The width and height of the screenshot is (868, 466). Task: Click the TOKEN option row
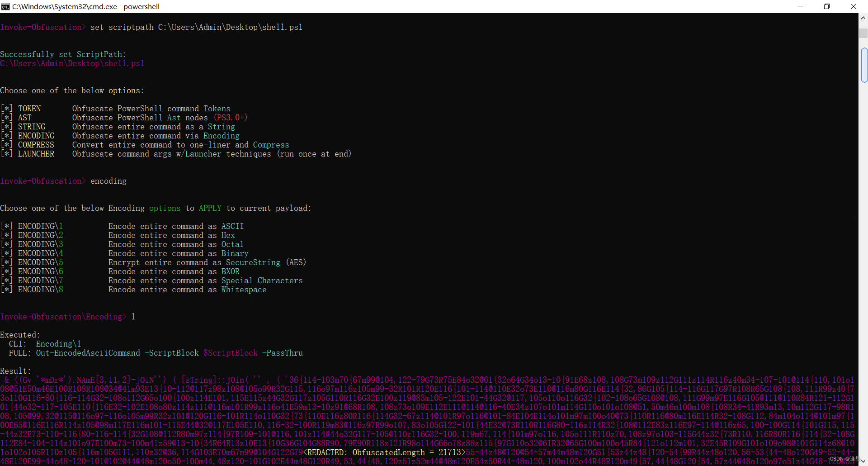[115, 109]
